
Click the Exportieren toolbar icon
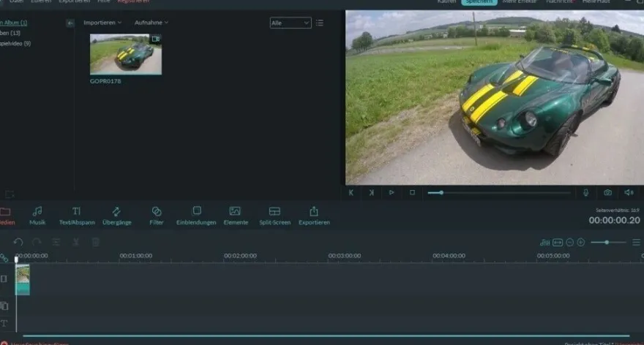point(314,216)
